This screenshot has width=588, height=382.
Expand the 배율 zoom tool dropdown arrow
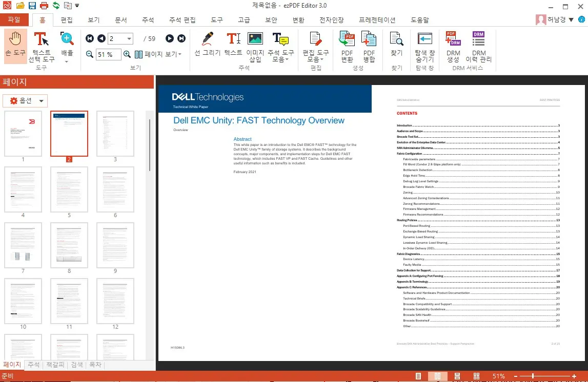pos(67,61)
